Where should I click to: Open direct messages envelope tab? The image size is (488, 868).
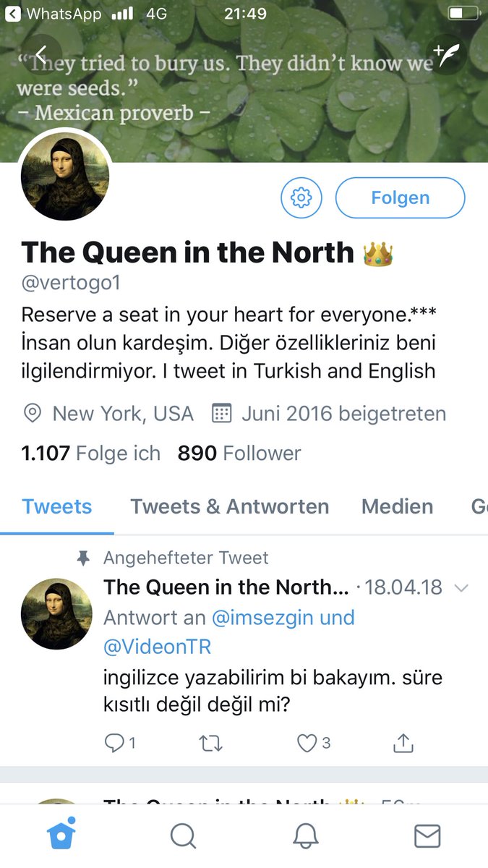click(x=427, y=836)
